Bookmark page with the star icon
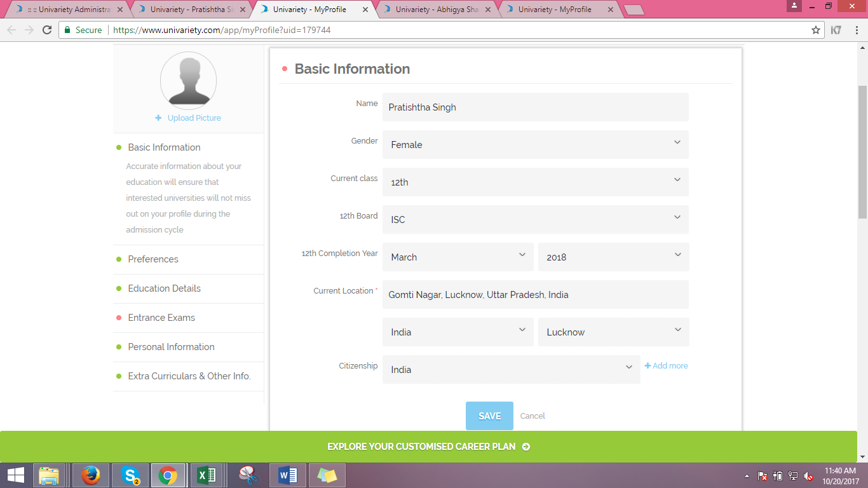This screenshot has width=868, height=488. pyautogui.click(x=816, y=30)
